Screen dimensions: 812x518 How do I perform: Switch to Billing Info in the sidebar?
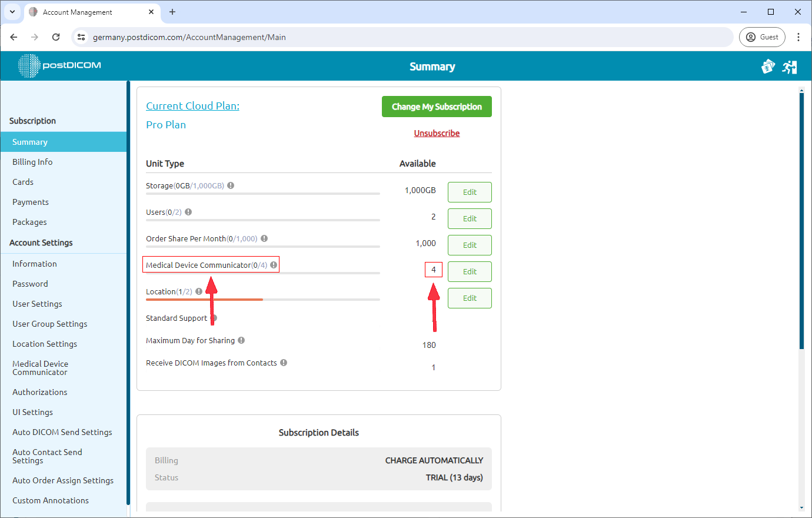point(32,161)
